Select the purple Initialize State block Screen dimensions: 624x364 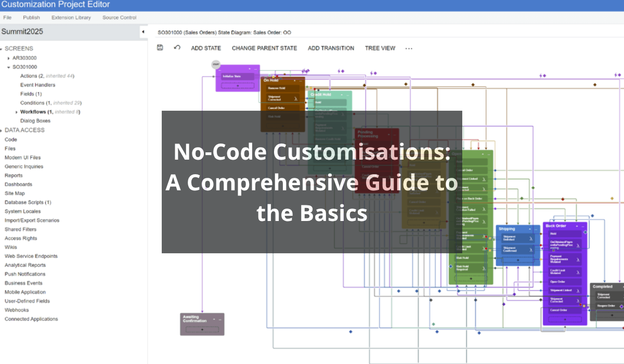237,76
